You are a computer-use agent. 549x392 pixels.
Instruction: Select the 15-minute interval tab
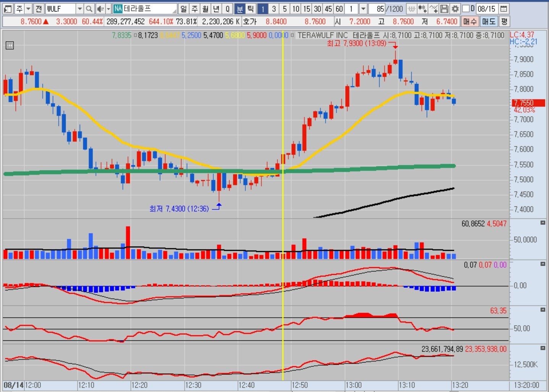[306, 8]
